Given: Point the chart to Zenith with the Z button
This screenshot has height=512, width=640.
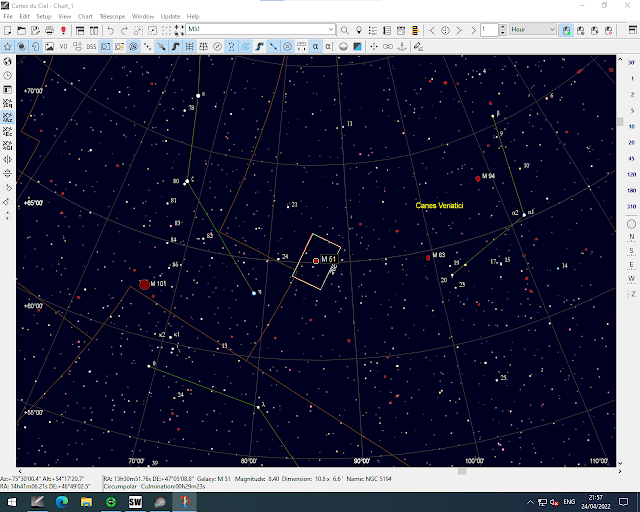Looking at the screenshot, I should coord(631,294).
